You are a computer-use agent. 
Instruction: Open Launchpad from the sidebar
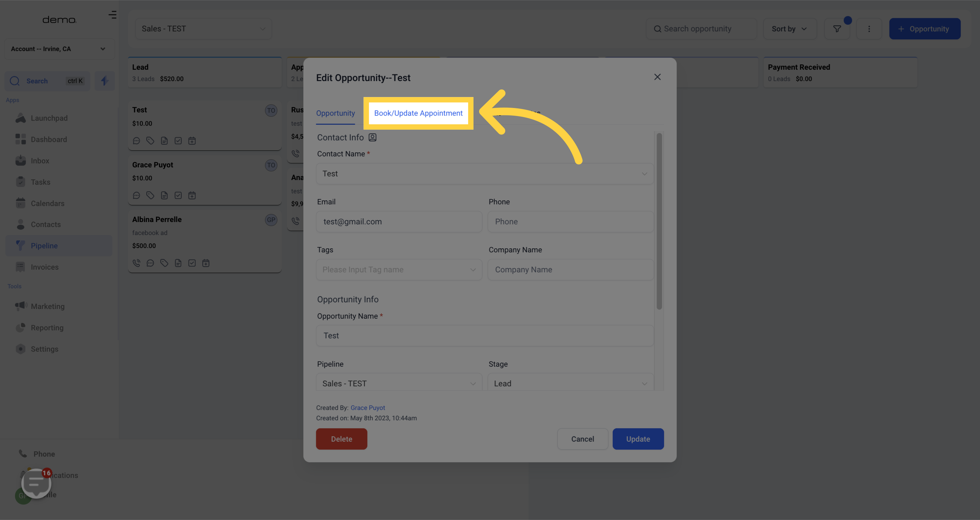(49, 118)
